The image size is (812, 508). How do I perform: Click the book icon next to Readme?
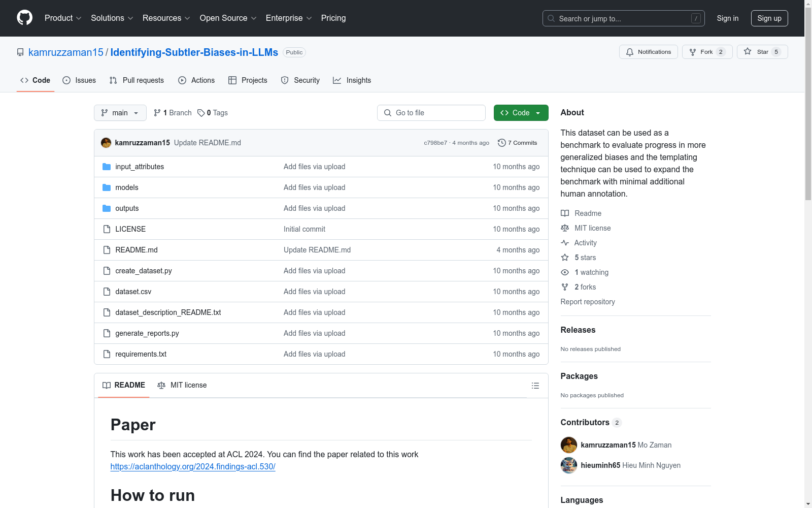(565, 213)
